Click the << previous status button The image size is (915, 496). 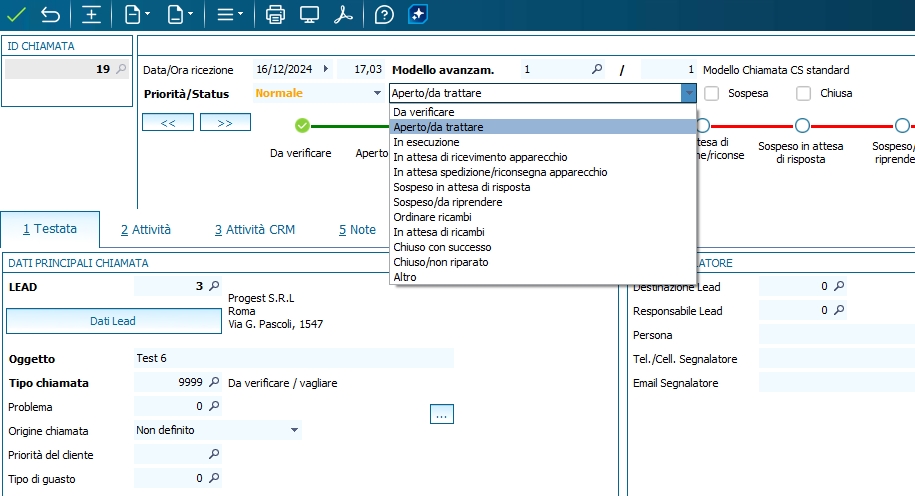click(168, 123)
